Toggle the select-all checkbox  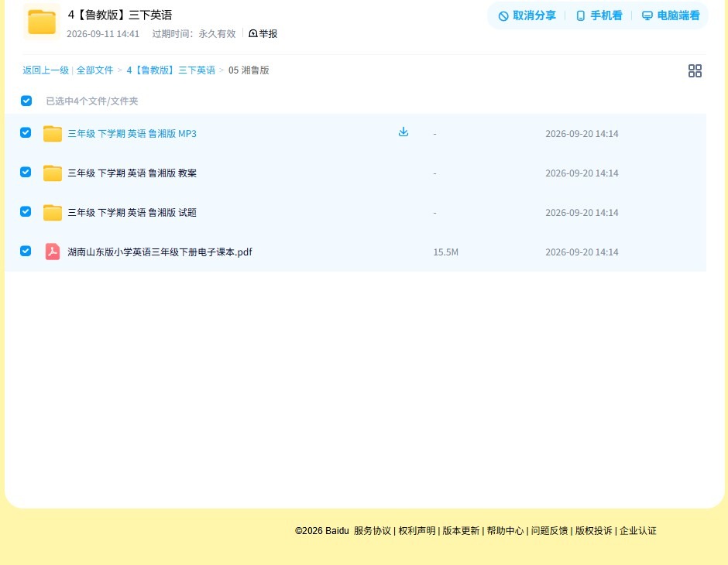click(26, 101)
